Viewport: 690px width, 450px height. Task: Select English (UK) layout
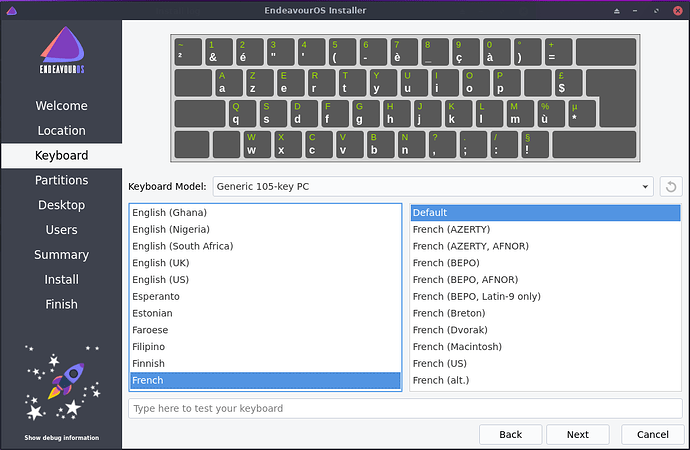tap(265, 263)
